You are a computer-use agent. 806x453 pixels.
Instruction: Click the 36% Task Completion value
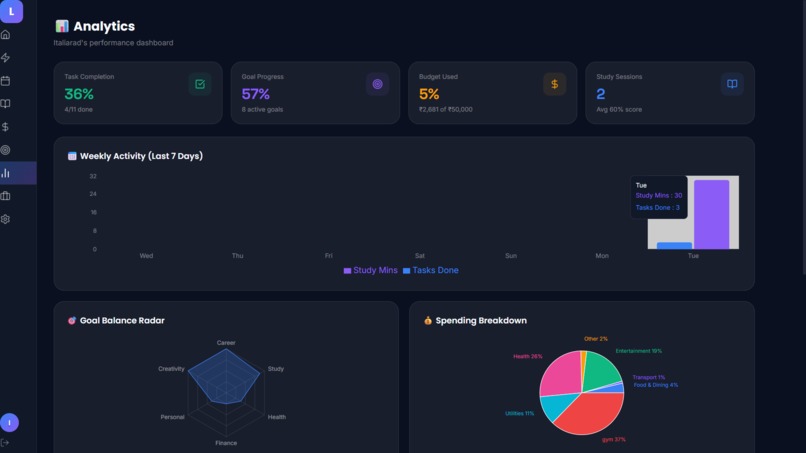pyautogui.click(x=79, y=94)
